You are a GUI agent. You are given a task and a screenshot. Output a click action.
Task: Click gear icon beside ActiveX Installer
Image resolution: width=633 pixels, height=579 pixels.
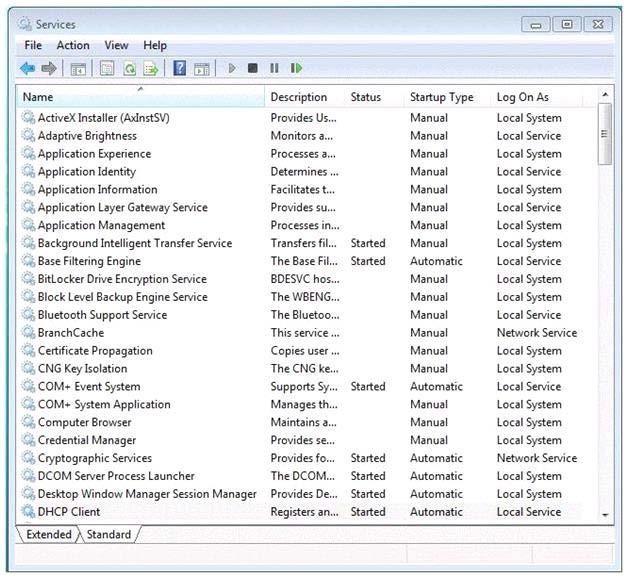coord(28,117)
